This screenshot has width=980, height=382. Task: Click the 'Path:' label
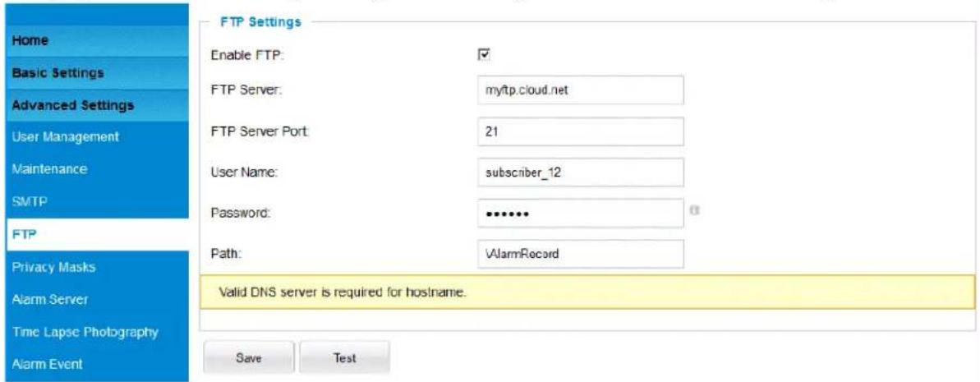coord(226,255)
